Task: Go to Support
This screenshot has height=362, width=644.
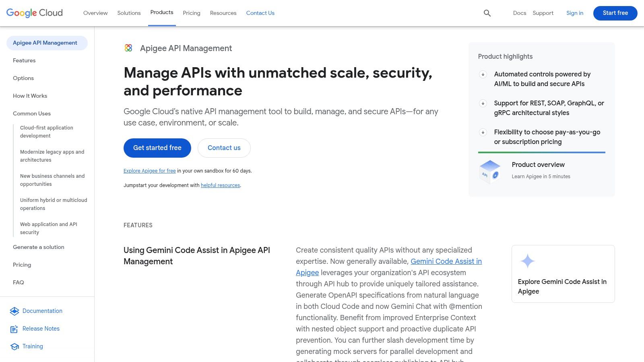Action: click(x=543, y=13)
